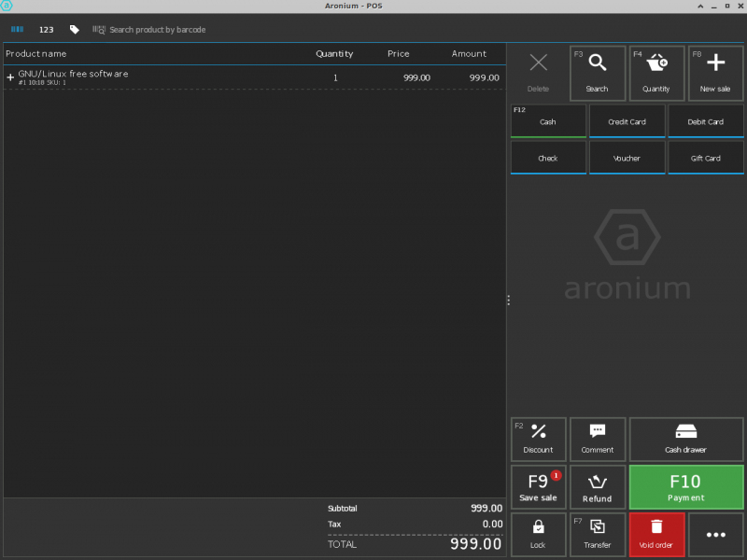Click the Refund button
Screen dimensions: 747x560
[x=598, y=487]
